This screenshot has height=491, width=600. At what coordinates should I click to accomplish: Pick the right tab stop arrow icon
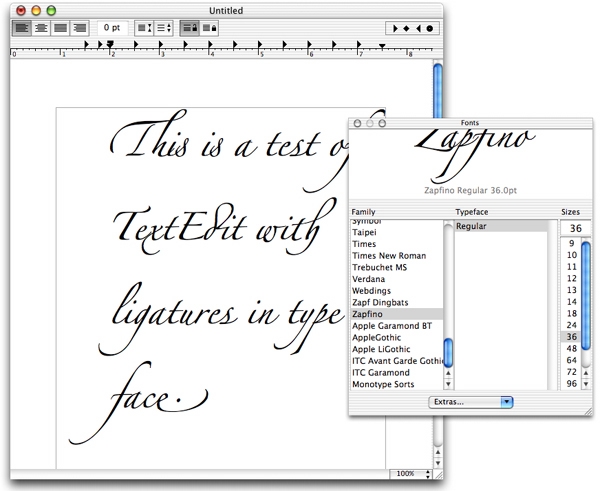click(418, 28)
